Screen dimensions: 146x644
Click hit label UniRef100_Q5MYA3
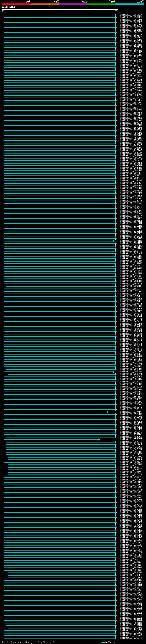tap(131, 45)
